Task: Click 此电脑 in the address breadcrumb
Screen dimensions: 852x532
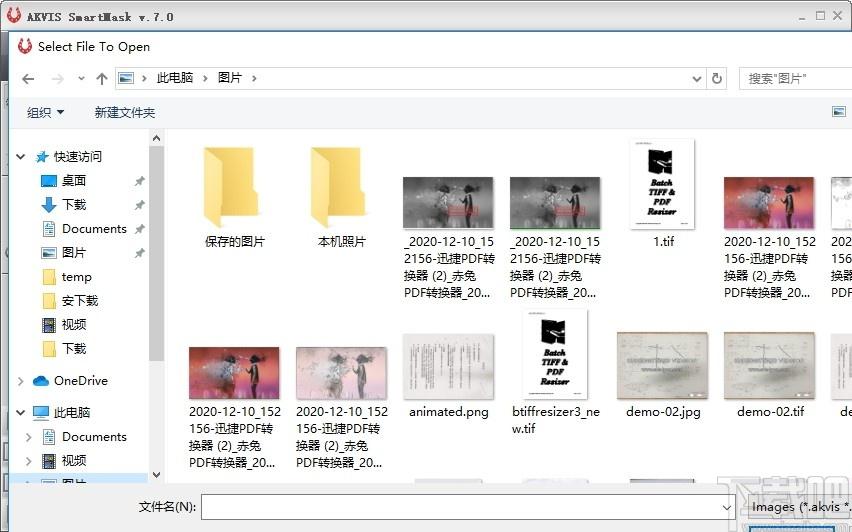Action: (175, 78)
